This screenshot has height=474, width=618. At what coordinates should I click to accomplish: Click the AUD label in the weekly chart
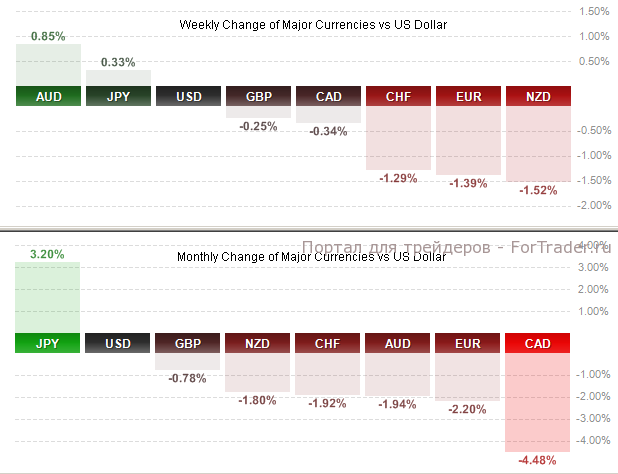48,97
